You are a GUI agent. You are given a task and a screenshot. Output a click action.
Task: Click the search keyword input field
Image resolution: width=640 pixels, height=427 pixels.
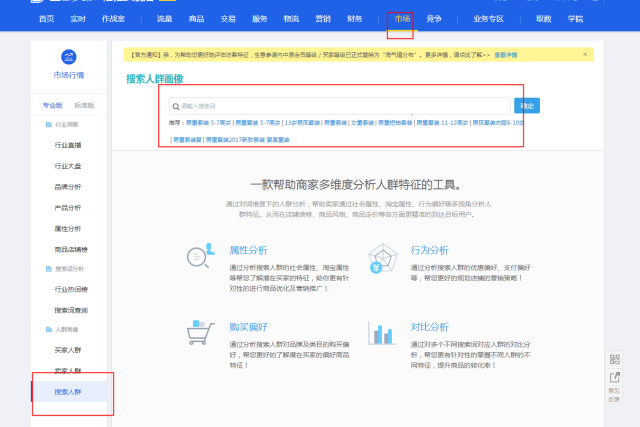pyautogui.click(x=340, y=106)
